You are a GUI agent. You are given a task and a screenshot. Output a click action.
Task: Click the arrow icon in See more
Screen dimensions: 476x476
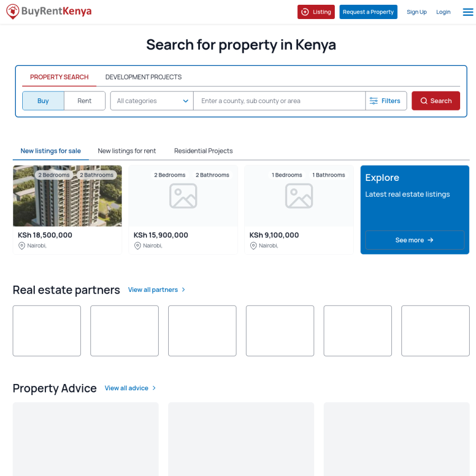[431, 240]
